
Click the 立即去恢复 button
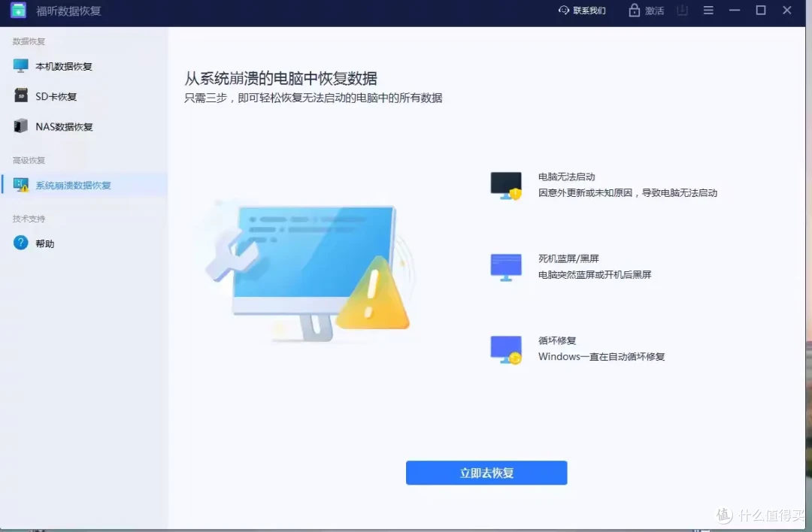tap(486, 473)
